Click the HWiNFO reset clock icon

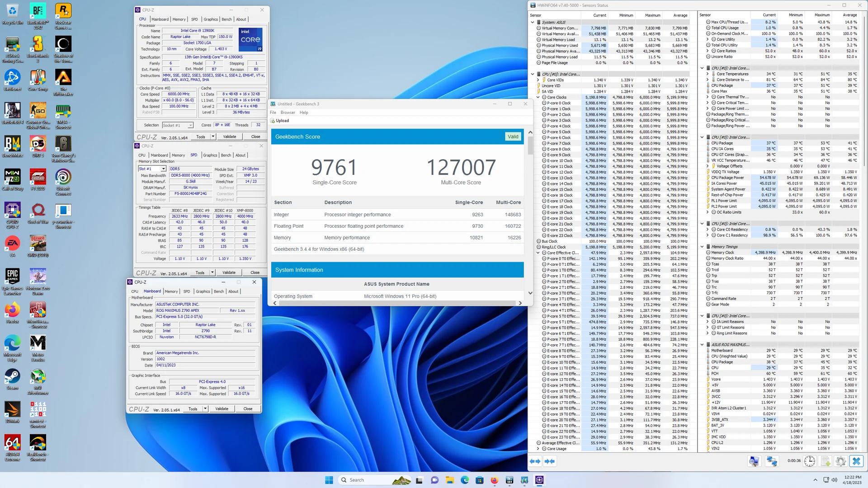(809, 461)
